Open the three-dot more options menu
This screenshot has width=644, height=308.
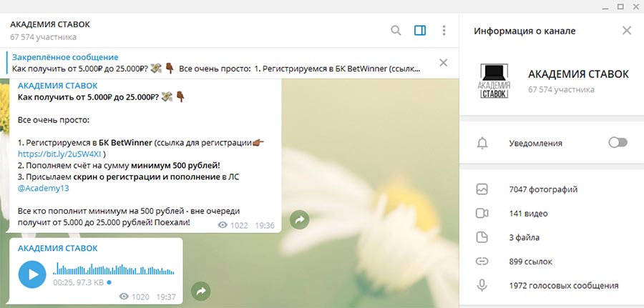(x=444, y=31)
